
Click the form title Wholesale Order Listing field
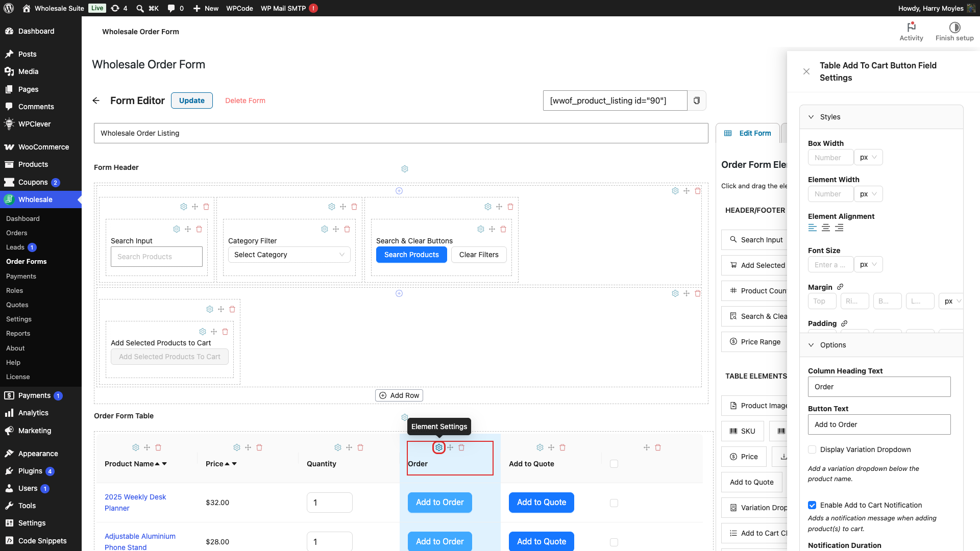click(401, 133)
